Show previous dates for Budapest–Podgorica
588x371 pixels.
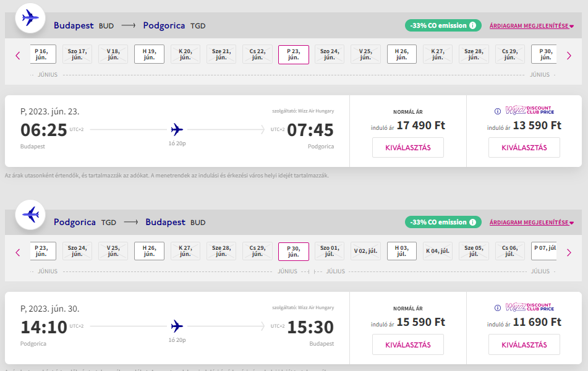(17, 55)
